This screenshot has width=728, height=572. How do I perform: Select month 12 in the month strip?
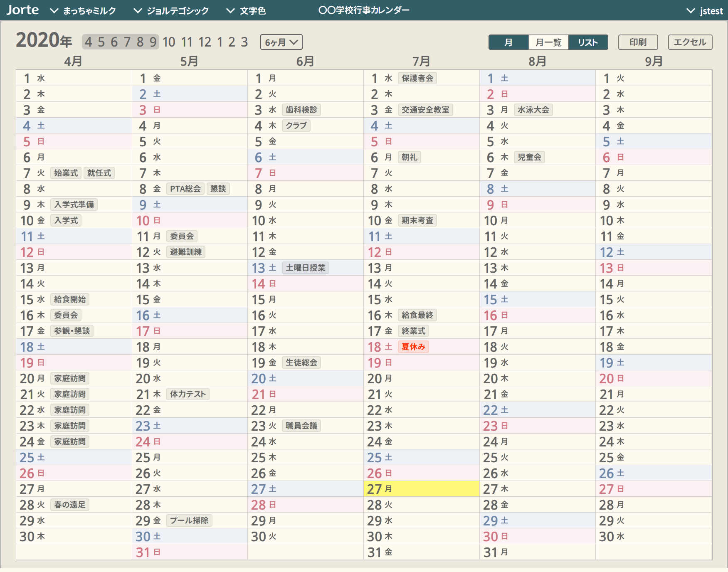205,42
